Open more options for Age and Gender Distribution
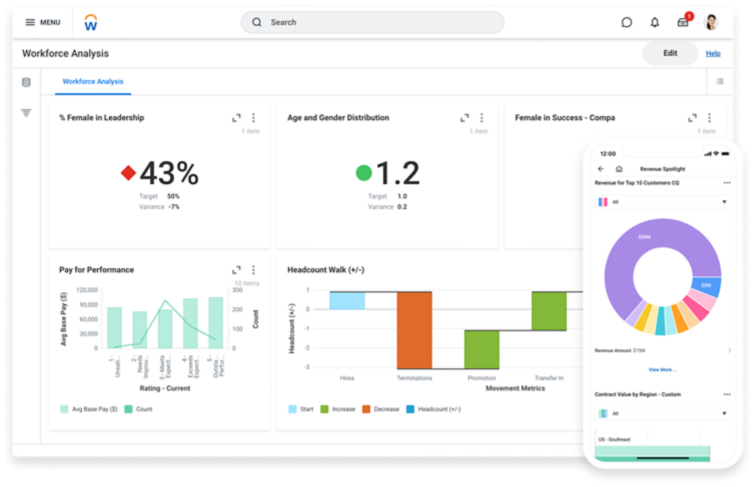755x487 pixels. [482, 118]
